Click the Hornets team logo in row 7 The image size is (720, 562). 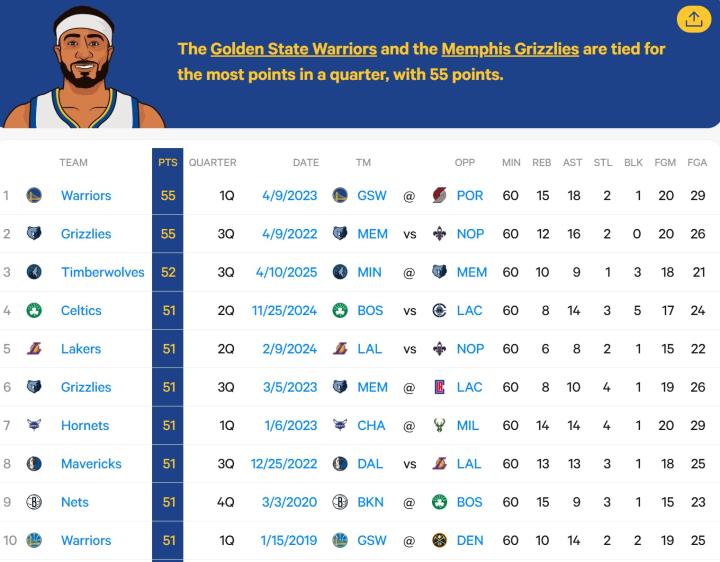[x=34, y=425]
